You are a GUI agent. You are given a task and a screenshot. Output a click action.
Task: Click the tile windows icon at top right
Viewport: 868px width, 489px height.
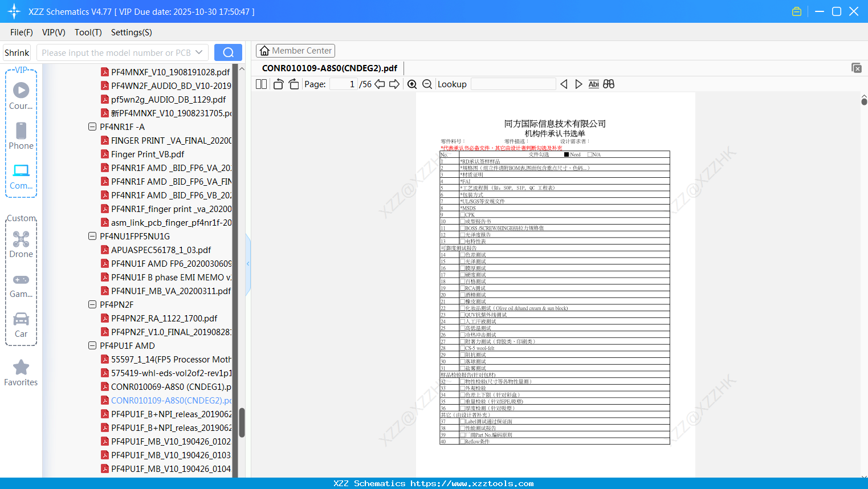pyautogui.click(x=857, y=68)
